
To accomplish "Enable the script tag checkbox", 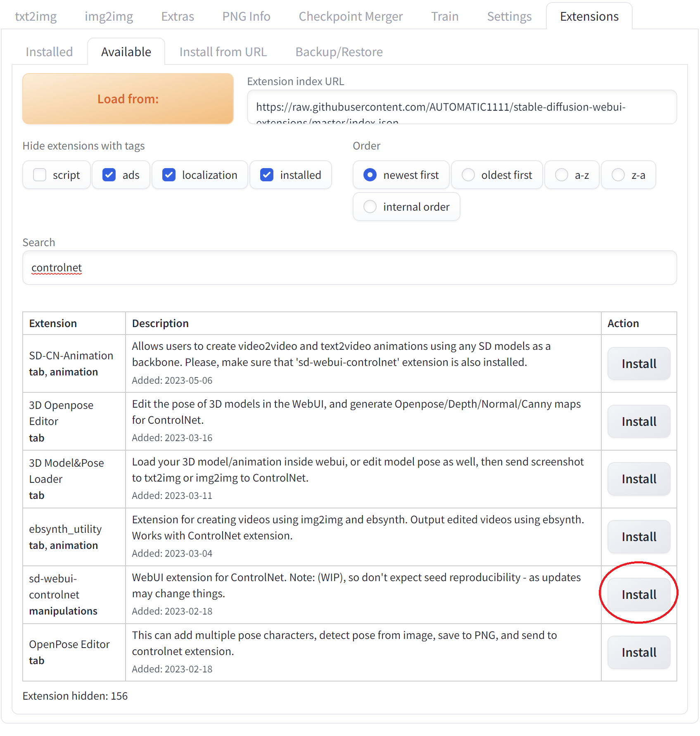I will click(40, 175).
